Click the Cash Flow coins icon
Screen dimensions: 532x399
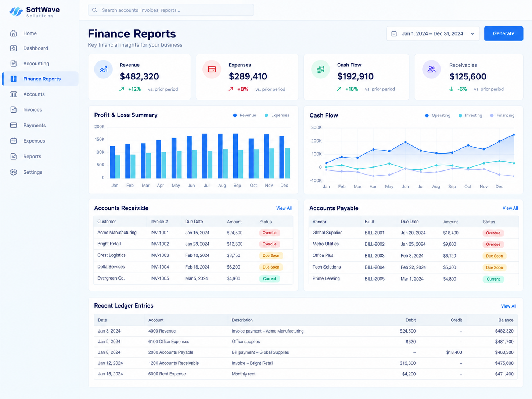320,69
